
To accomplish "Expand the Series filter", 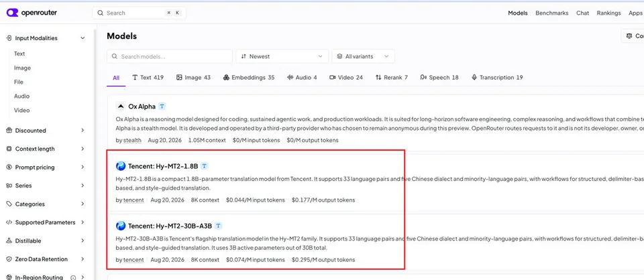I will 83,186.
